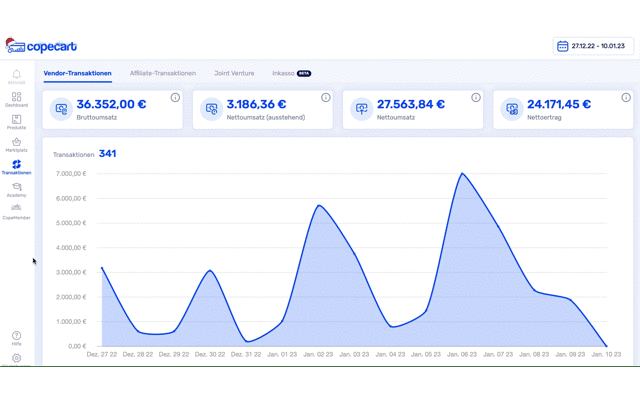Open CopeMember in the sidebar

(x=16, y=210)
